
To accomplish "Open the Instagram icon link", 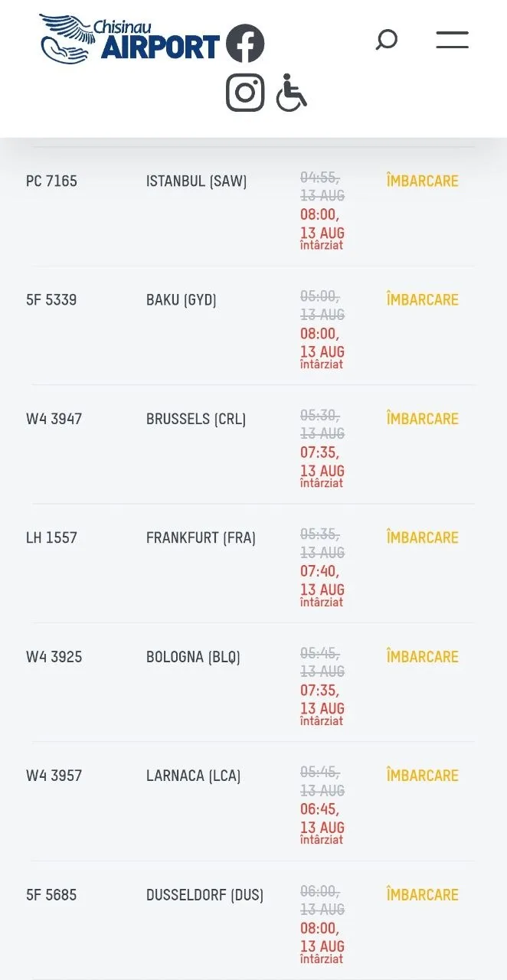I will (x=245, y=93).
